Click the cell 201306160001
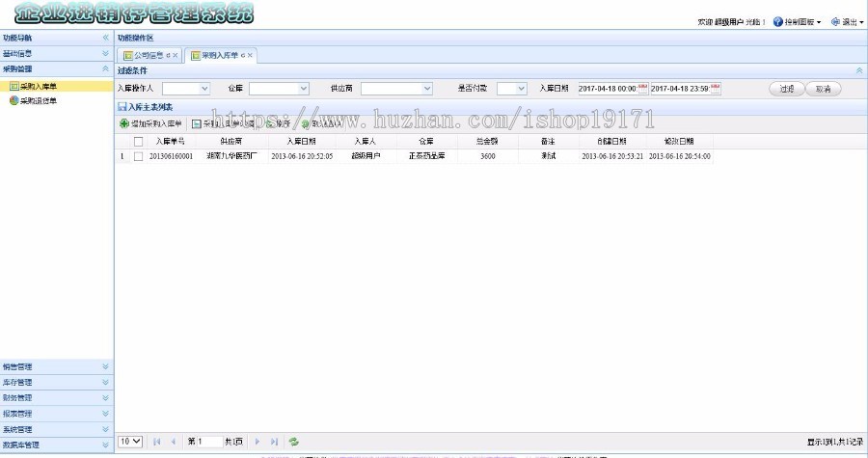 171,156
